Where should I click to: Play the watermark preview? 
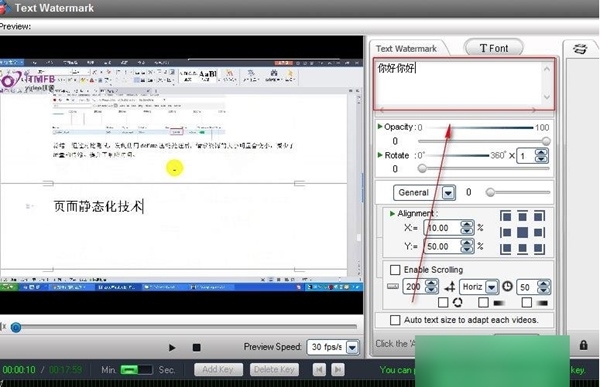coord(172,348)
